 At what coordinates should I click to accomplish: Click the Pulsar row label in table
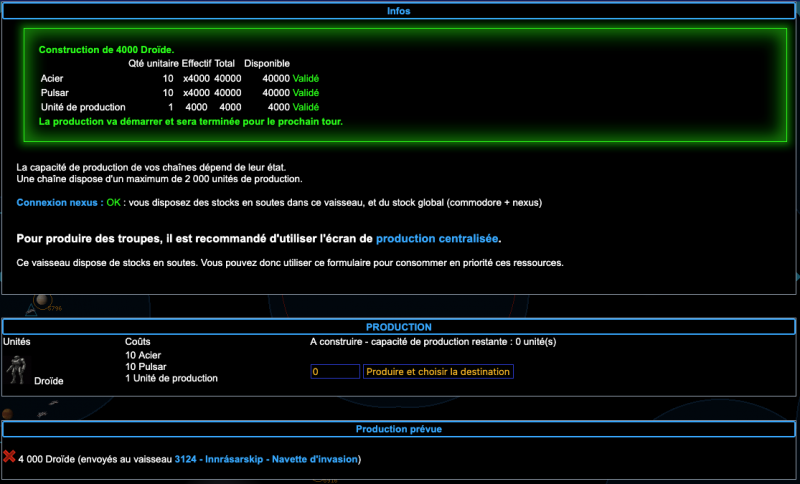click(55, 93)
